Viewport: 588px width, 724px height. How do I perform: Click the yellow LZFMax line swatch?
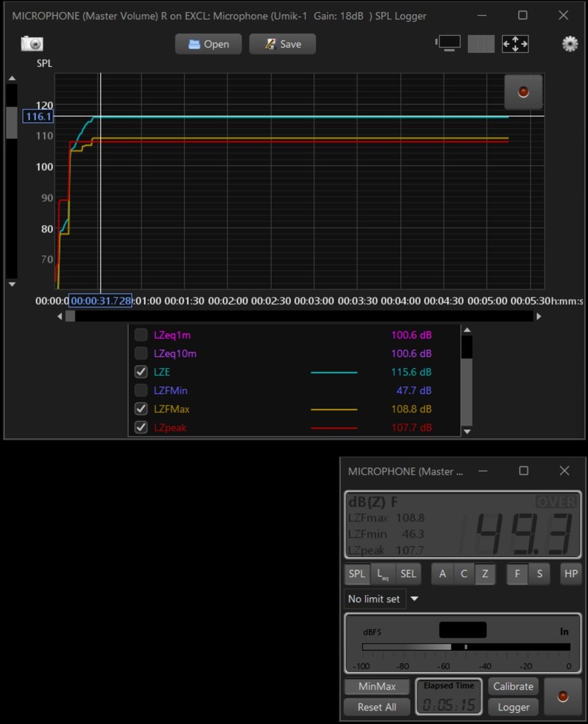coord(334,409)
